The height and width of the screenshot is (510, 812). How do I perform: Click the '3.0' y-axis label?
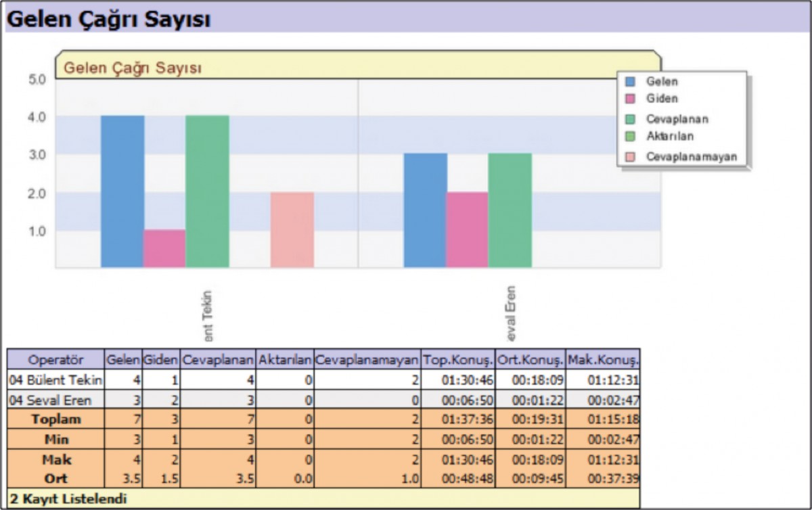(x=37, y=155)
